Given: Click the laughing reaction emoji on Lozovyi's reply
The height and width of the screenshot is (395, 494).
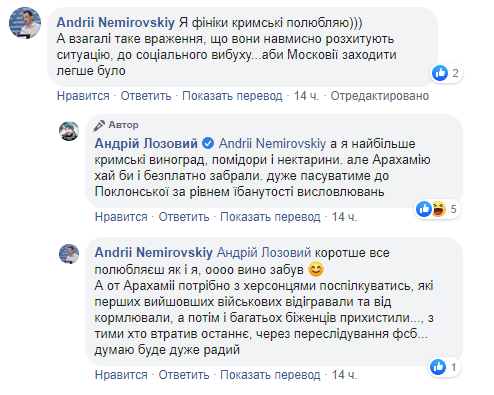Looking at the screenshot, I should (439, 209).
